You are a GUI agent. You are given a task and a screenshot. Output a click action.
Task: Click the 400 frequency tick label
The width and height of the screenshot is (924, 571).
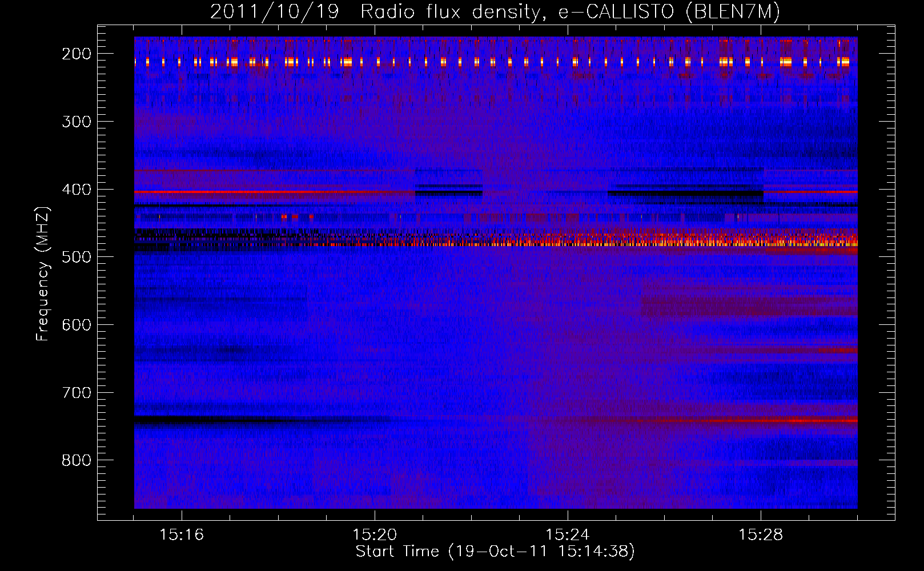[x=77, y=190]
